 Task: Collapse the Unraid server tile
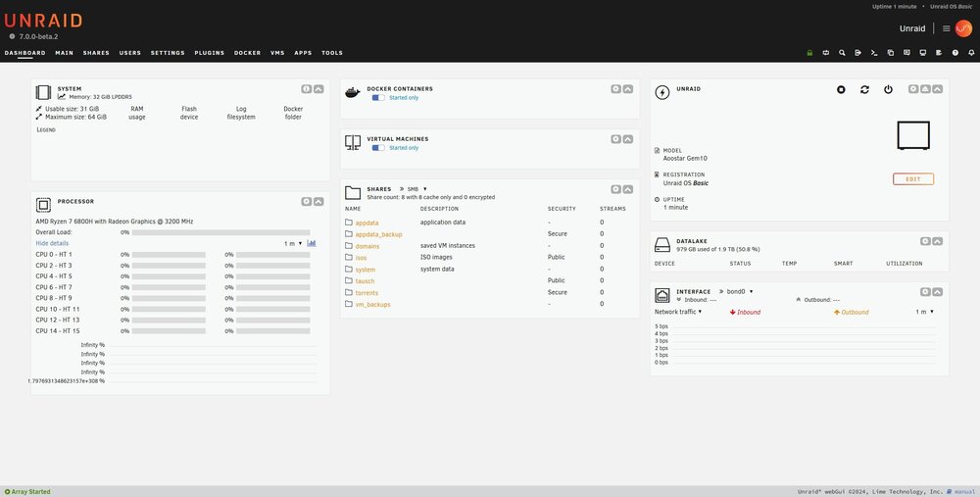[938, 89]
